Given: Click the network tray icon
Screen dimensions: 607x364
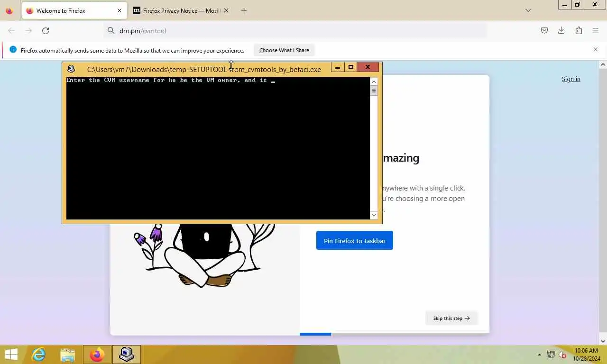Looking at the screenshot, I should [x=551, y=355].
